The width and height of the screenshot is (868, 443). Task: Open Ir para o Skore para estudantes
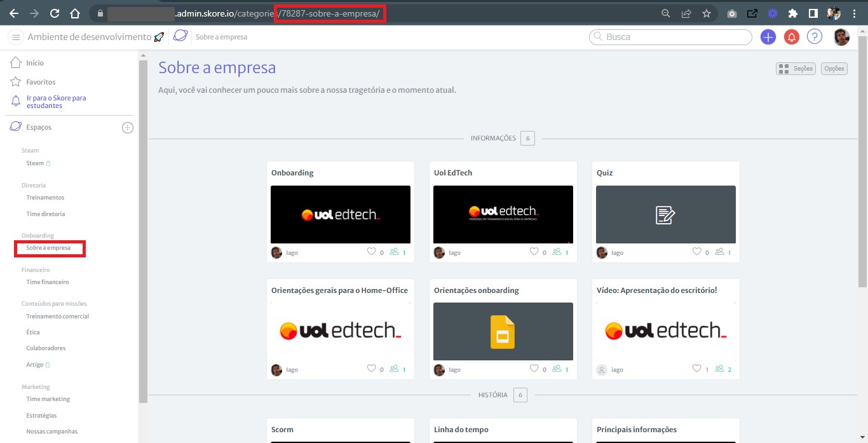pyautogui.click(x=56, y=102)
